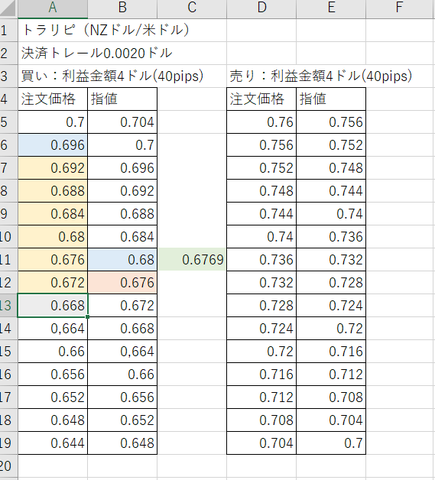
Task: Select cell A17 with 0.652
Action: coord(53,397)
